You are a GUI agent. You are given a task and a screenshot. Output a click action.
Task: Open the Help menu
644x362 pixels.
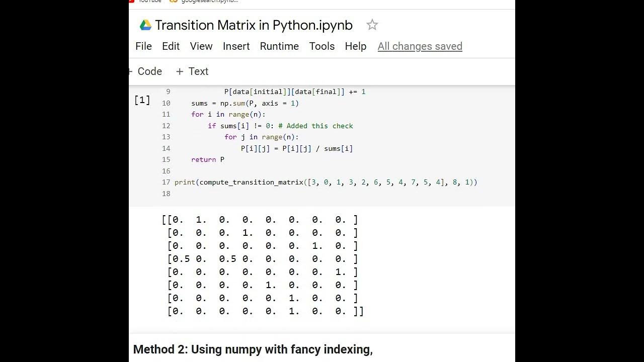tap(355, 46)
